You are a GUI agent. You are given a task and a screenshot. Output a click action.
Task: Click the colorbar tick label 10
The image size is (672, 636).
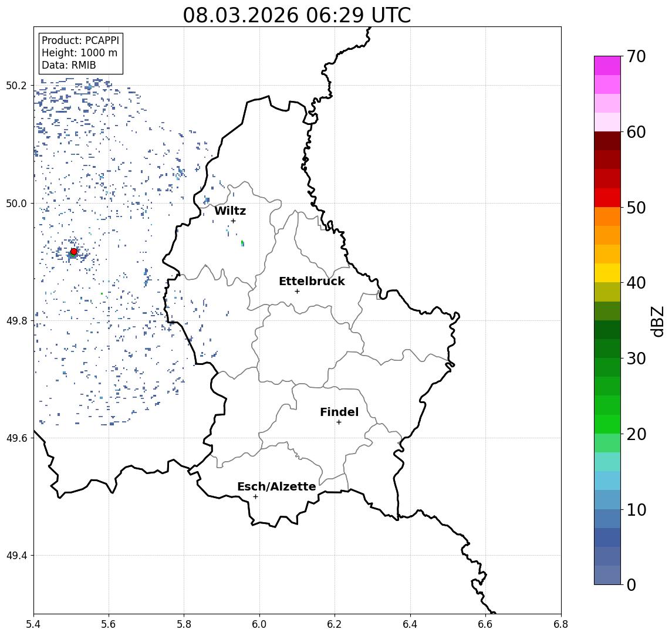click(636, 510)
